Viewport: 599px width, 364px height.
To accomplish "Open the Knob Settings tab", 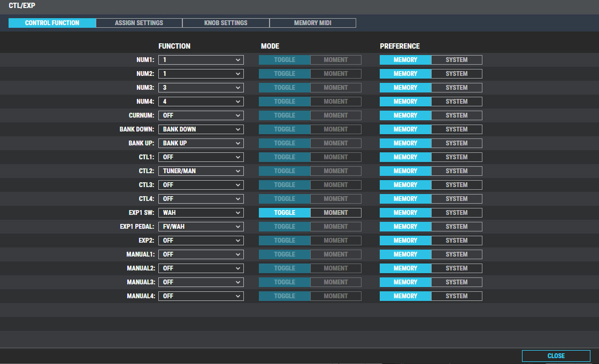I will pos(226,23).
